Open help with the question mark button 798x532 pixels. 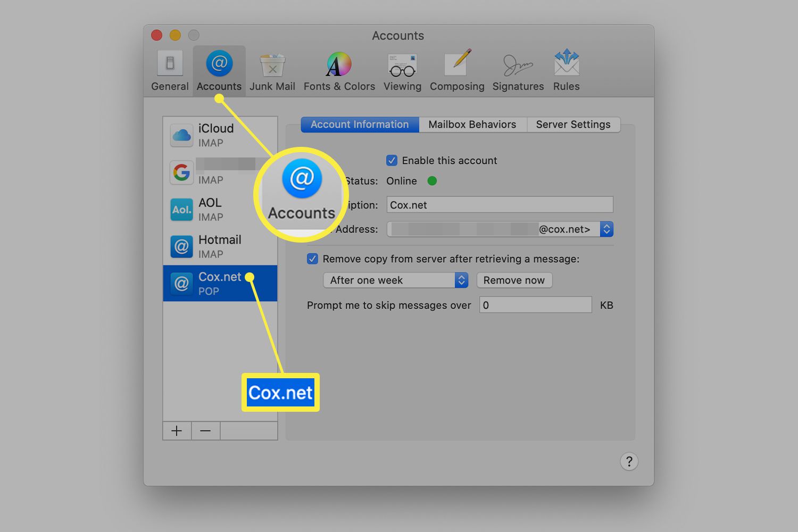tap(629, 461)
